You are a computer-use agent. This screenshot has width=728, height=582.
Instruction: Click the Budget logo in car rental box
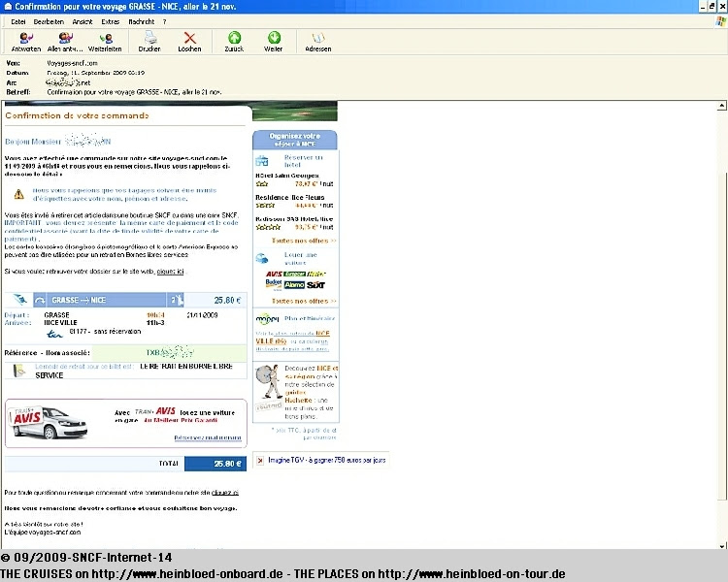274,283
